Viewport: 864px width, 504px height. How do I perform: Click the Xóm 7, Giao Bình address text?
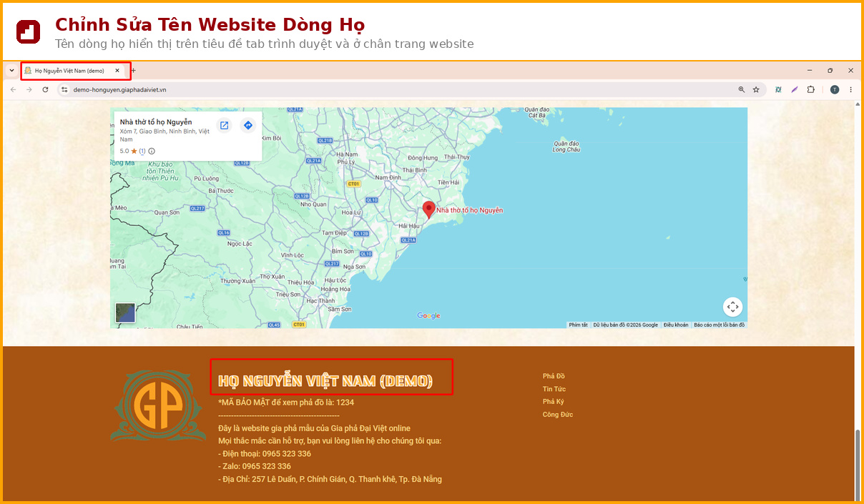[165, 135]
